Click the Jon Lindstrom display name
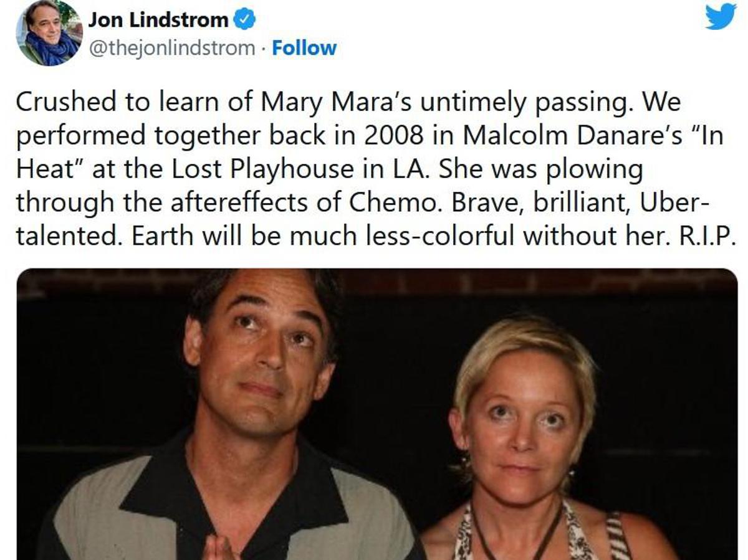This screenshot has height=560, width=748. (x=158, y=21)
